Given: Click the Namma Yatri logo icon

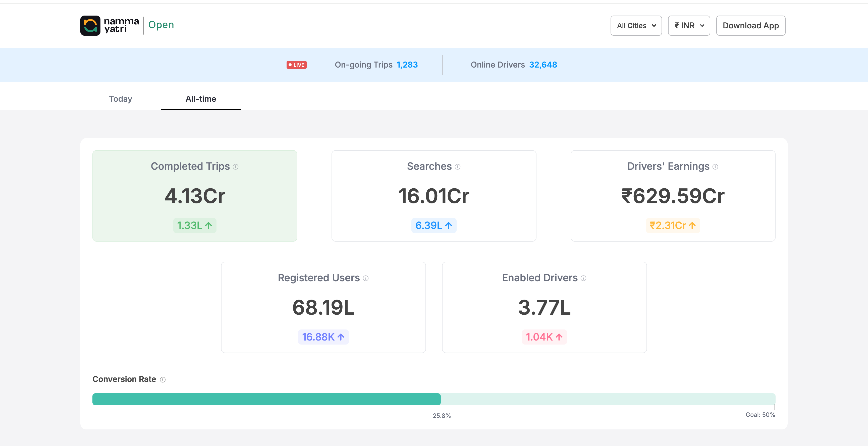Looking at the screenshot, I should [90, 26].
